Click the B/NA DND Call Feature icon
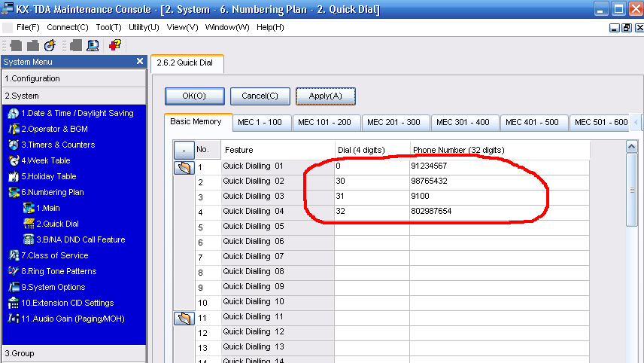The width and height of the screenshot is (644, 363). (29, 239)
